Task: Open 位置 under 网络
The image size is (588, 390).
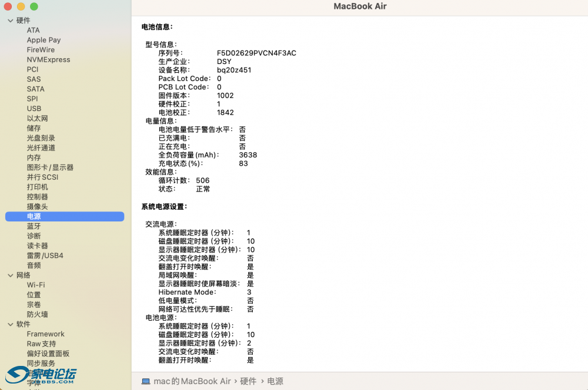Action: [34, 295]
